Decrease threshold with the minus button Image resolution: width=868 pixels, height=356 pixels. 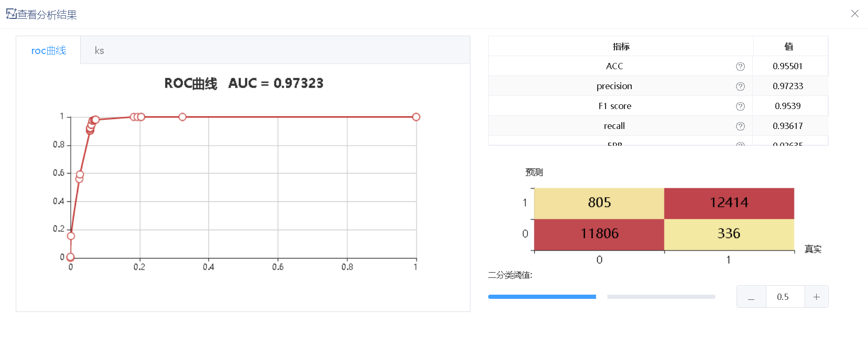click(x=751, y=297)
